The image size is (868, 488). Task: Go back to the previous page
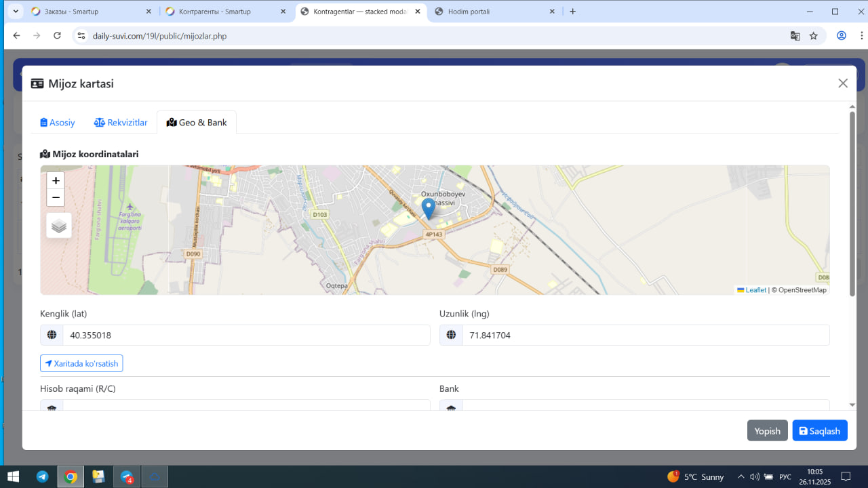click(x=16, y=35)
